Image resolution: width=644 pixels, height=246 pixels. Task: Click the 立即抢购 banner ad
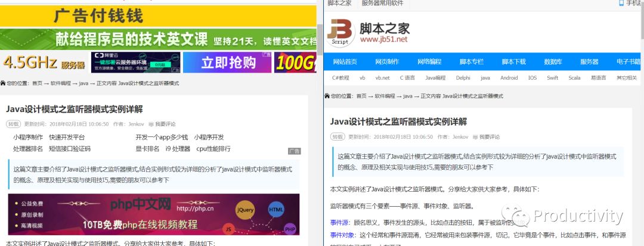click(228, 63)
